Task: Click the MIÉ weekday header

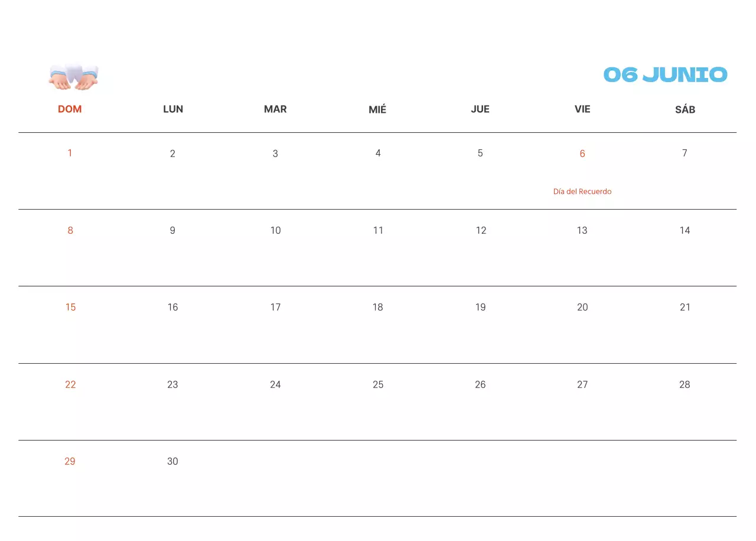Action: tap(377, 109)
